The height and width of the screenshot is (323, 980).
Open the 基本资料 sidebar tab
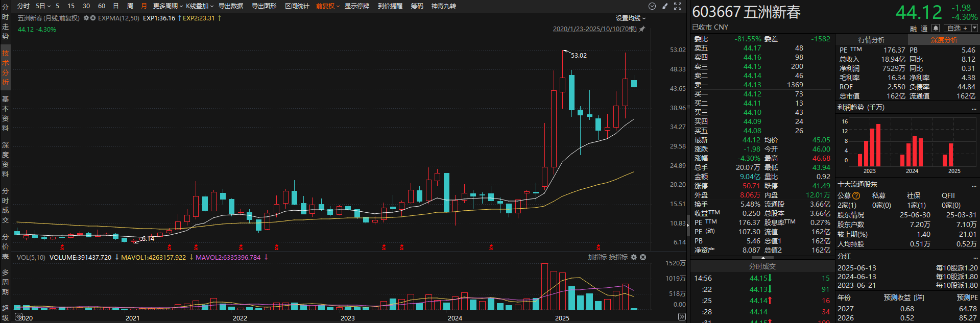[5, 113]
